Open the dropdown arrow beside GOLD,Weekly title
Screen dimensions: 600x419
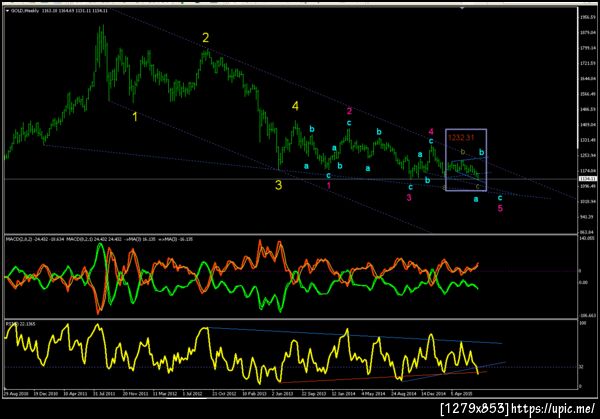point(7,11)
